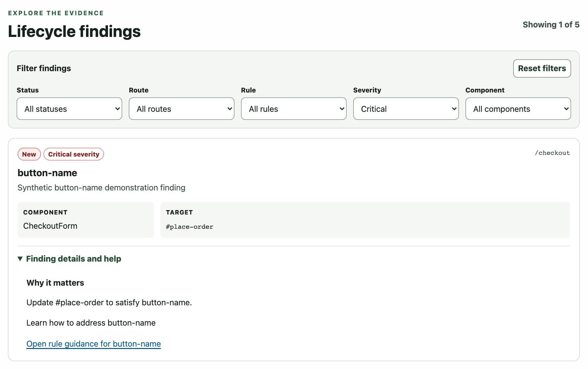Click the Lifecycle findings heading
The image size is (588, 369).
click(74, 32)
